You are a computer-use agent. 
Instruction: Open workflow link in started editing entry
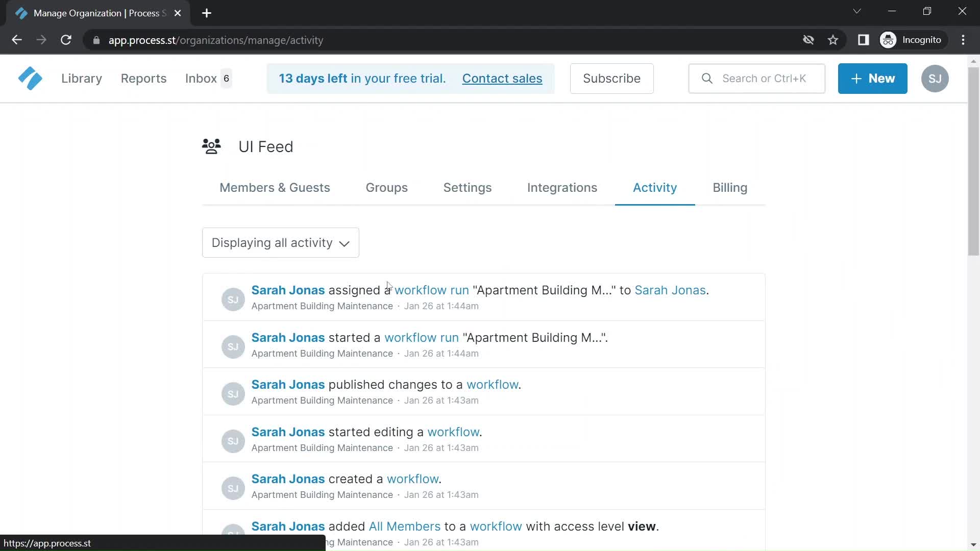point(453,432)
